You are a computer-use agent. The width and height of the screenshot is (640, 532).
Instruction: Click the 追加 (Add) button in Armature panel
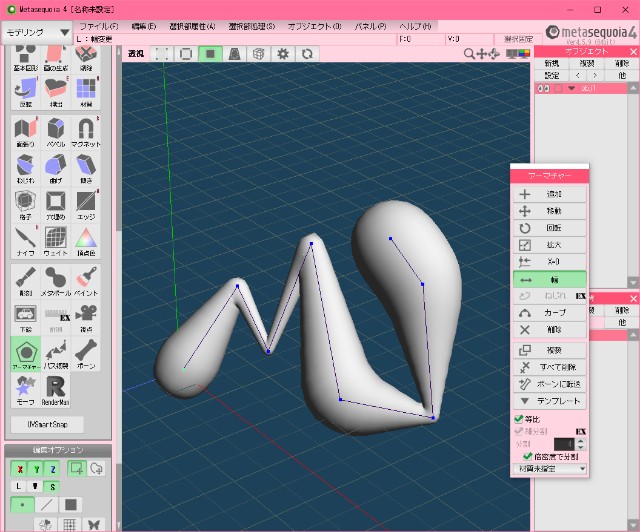pos(549,194)
